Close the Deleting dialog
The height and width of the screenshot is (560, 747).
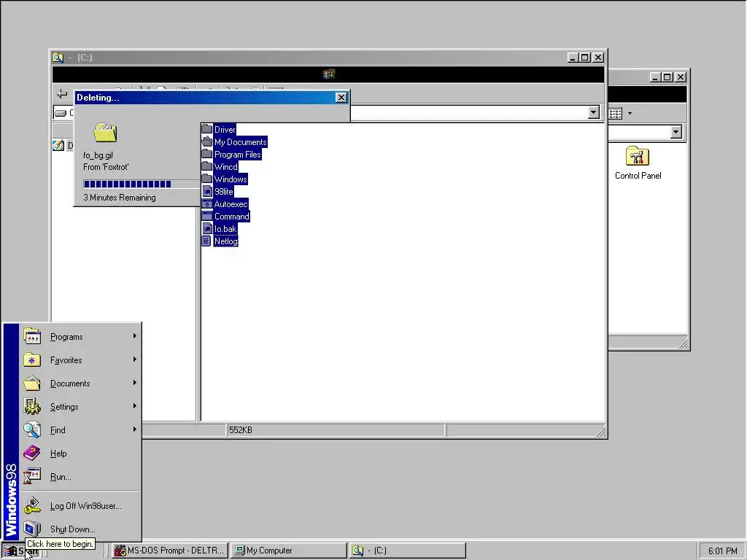[341, 97]
